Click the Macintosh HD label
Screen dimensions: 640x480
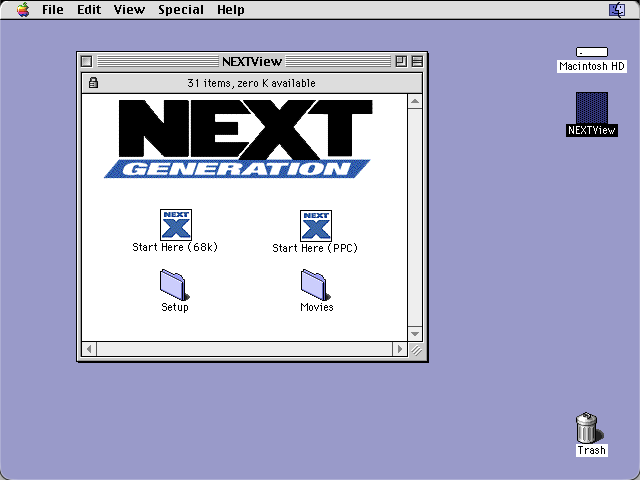[592, 66]
